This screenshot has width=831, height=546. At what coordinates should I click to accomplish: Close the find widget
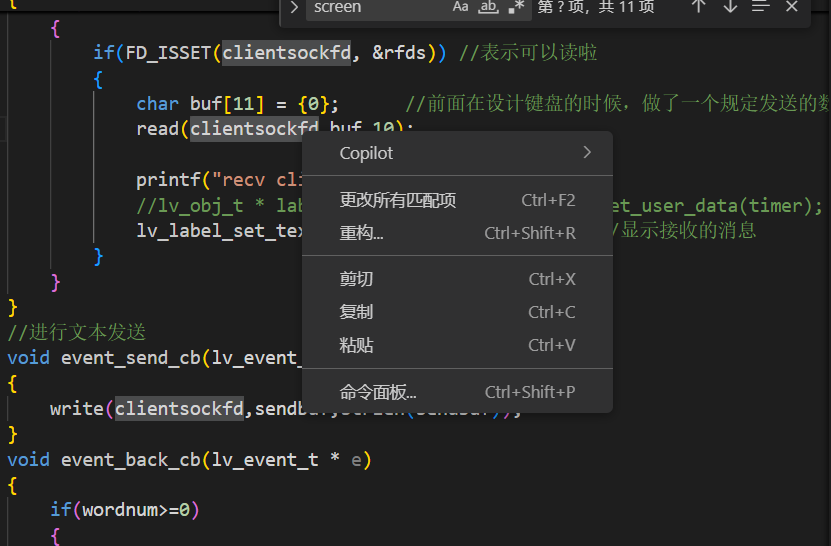[792, 6]
